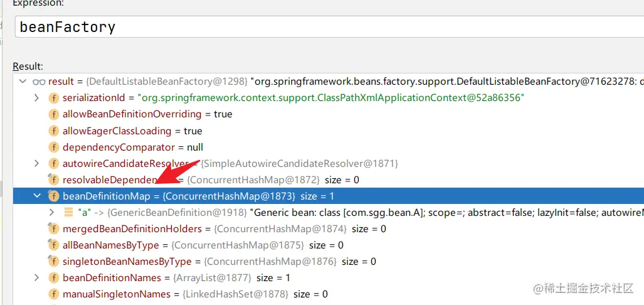Image resolution: width=644 pixels, height=305 pixels.
Task: Click field icon of singletonBeanNamesByType
Action: (x=53, y=262)
